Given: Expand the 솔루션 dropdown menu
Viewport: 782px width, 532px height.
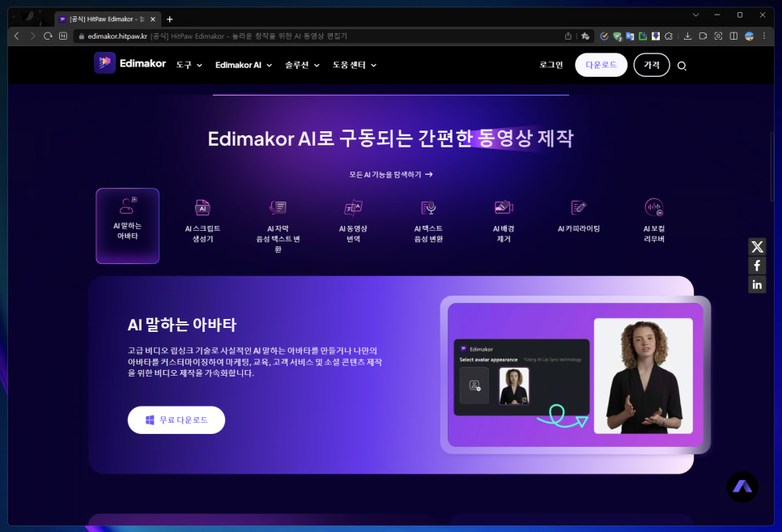Looking at the screenshot, I should [x=302, y=65].
